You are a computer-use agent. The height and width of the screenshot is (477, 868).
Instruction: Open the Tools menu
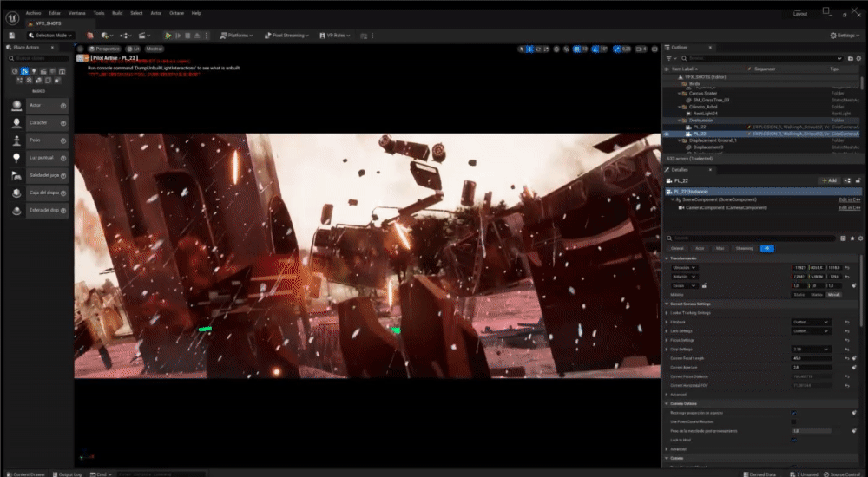coord(99,13)
